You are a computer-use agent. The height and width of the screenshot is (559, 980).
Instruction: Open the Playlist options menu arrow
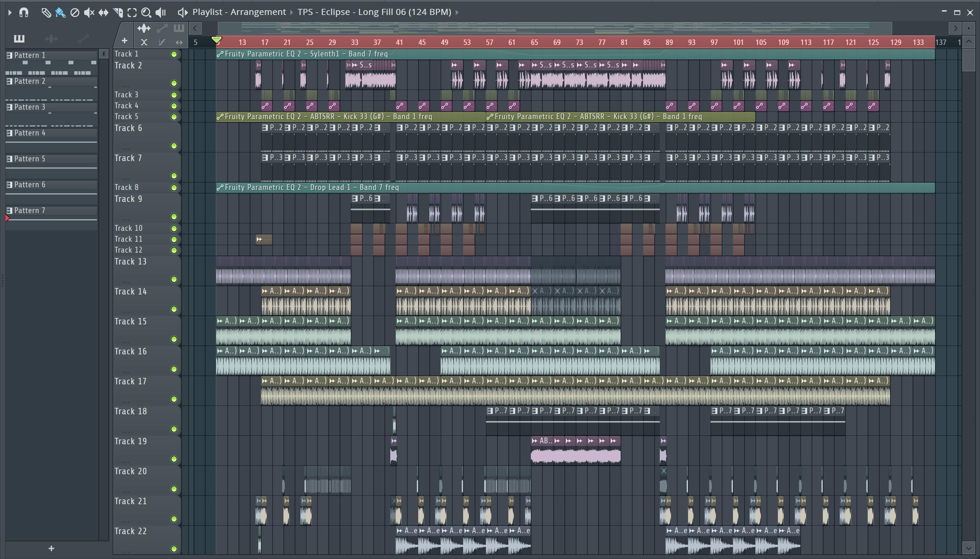click(10, 12)
